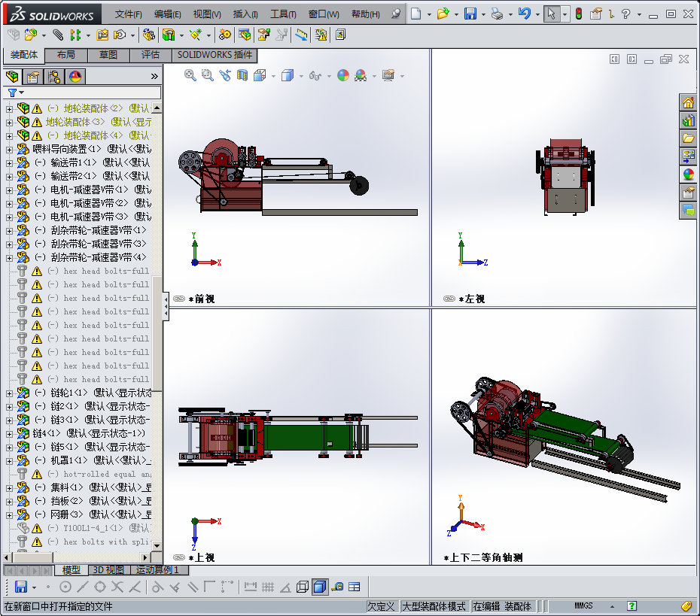Expand the 网栅<3> tree node
This screenshot has width=700, height=616.
[x=9, y=515]
